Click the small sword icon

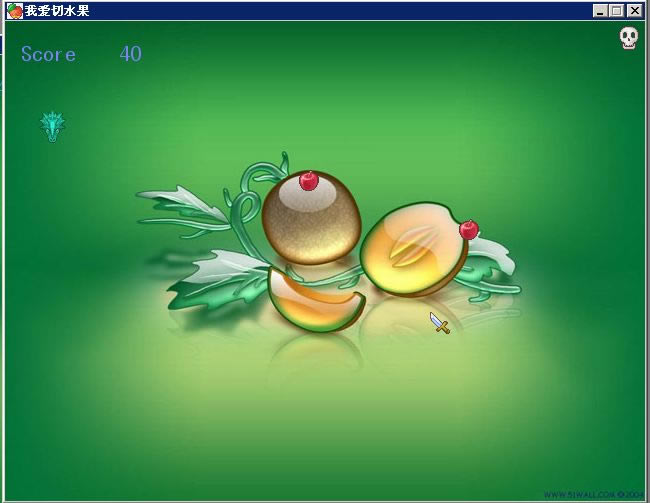click(x=439, y=322)
